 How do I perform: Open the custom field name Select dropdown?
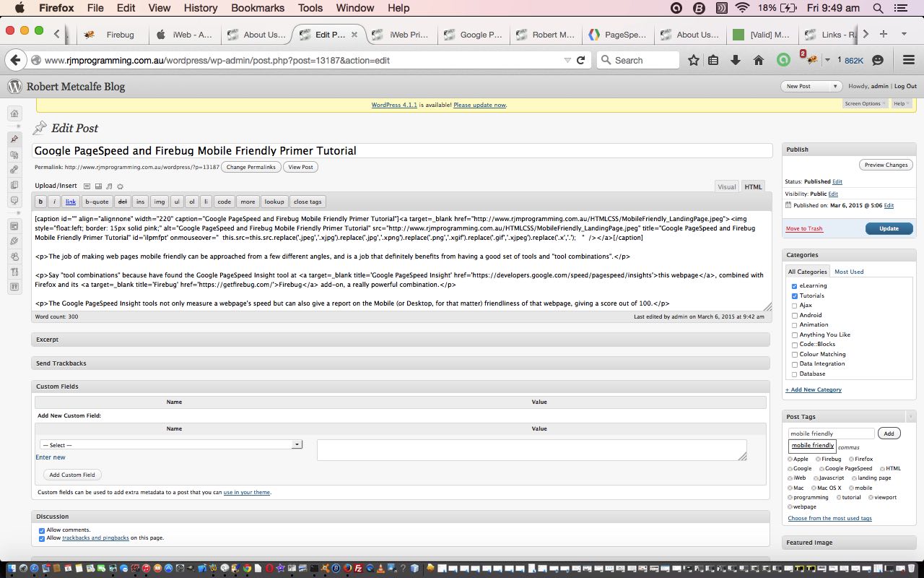[x=171, y=444]
